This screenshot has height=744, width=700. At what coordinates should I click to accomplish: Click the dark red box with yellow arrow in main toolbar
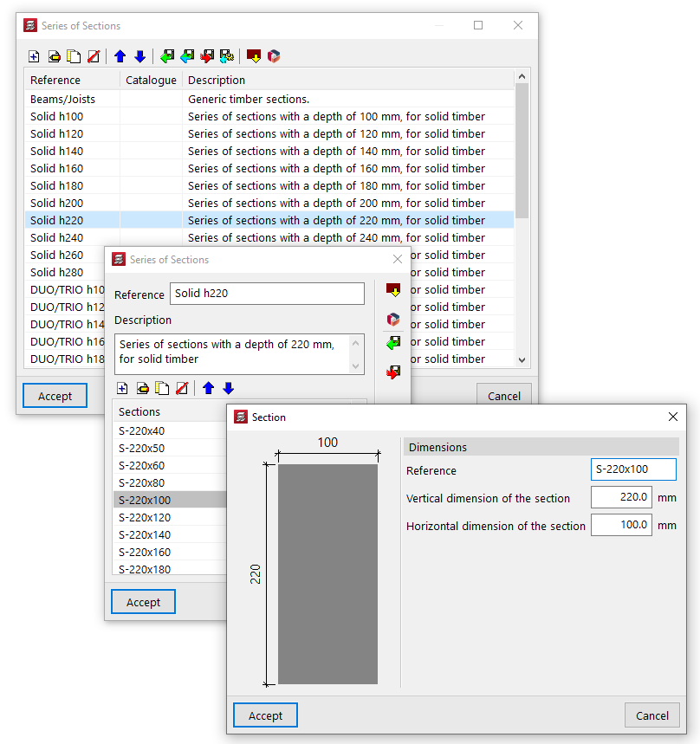pyautogui.click(x=254, y=56)
